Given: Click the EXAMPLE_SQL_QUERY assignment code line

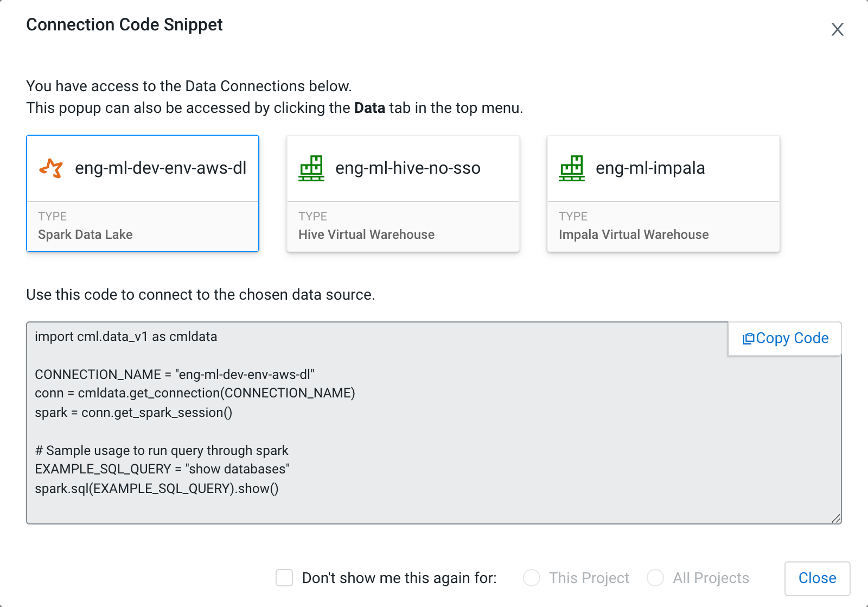Looking at the screenshot, I should 162,469.
